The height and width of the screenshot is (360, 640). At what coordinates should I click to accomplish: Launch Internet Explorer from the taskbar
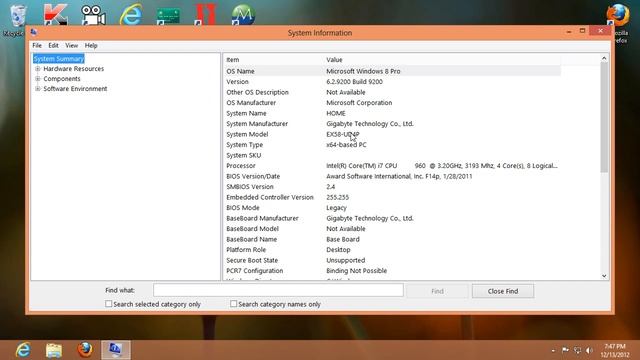click(x=23, y=350)
